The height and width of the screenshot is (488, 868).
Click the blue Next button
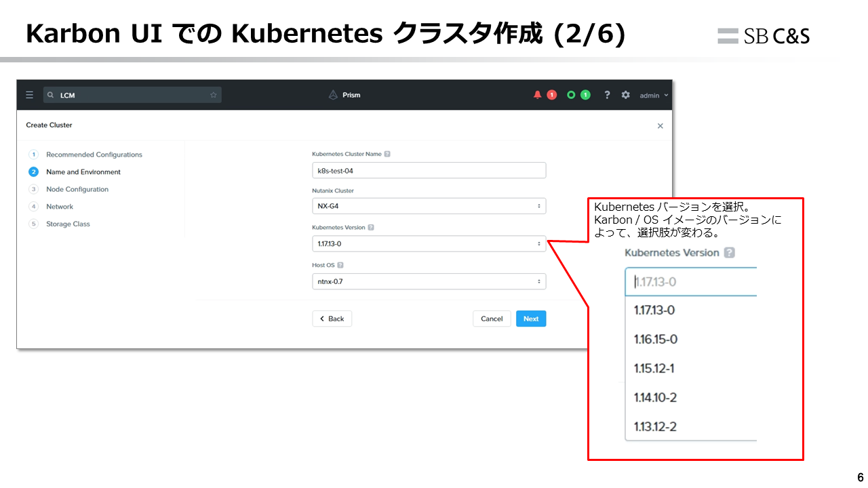tap(531, 319)
